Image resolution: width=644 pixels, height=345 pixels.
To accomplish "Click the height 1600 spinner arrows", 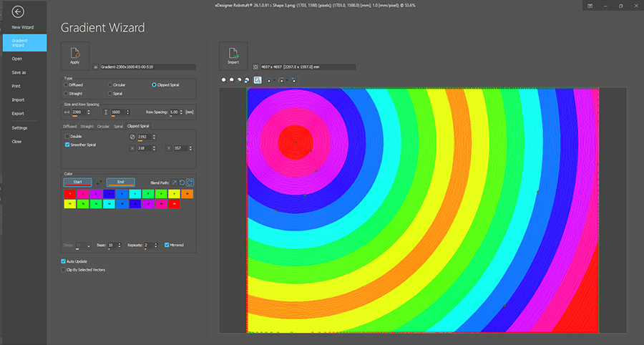I will coord(127,112).
